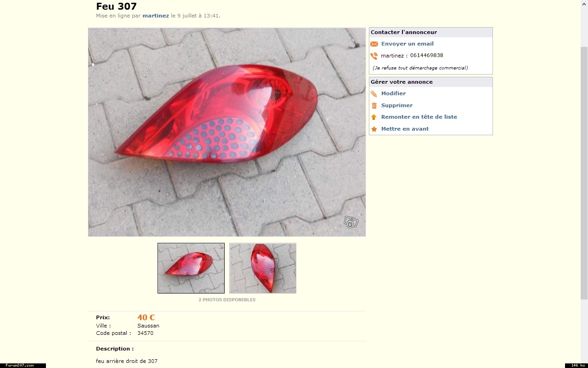Image resolution: width=588 pixels, height=368 pixels.
Task: Click the phone number 0614469838
Action: pos(427,55)
